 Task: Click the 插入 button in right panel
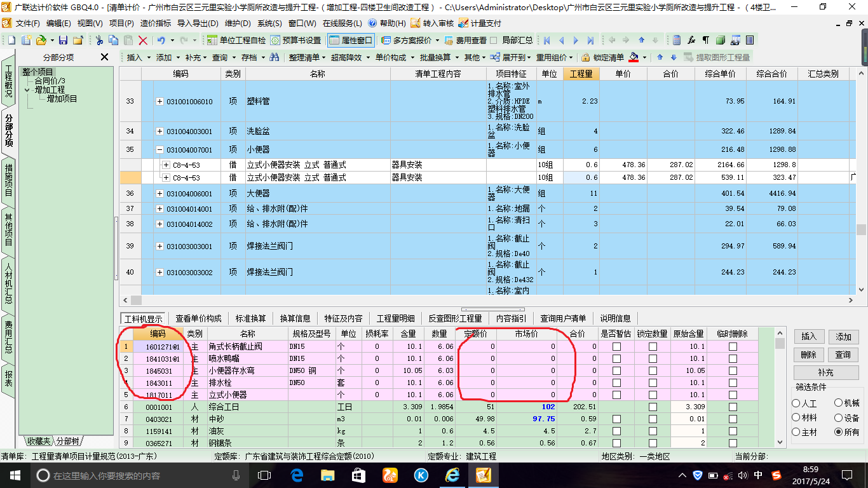point(808,337)
